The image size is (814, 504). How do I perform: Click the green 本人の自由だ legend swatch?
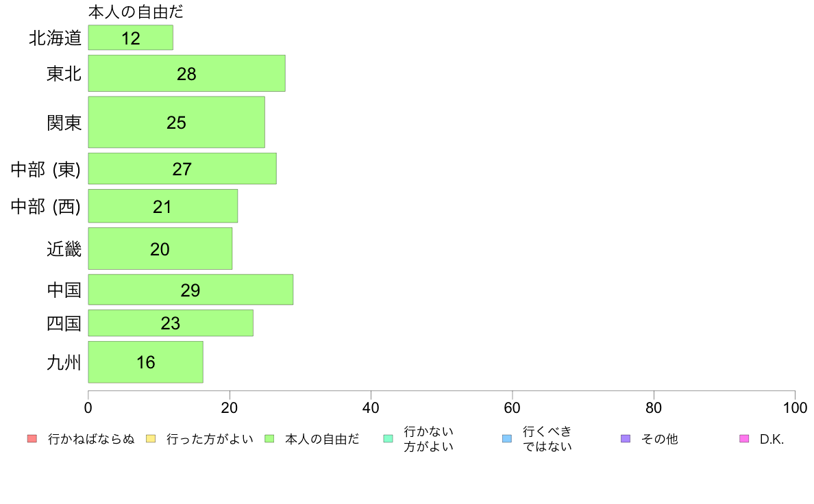(269, 438)
